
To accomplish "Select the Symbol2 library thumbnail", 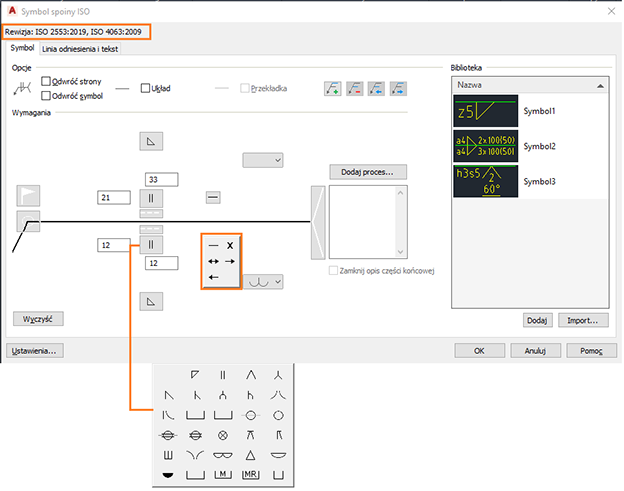I will pyautogui.click(x=486, y=146).
